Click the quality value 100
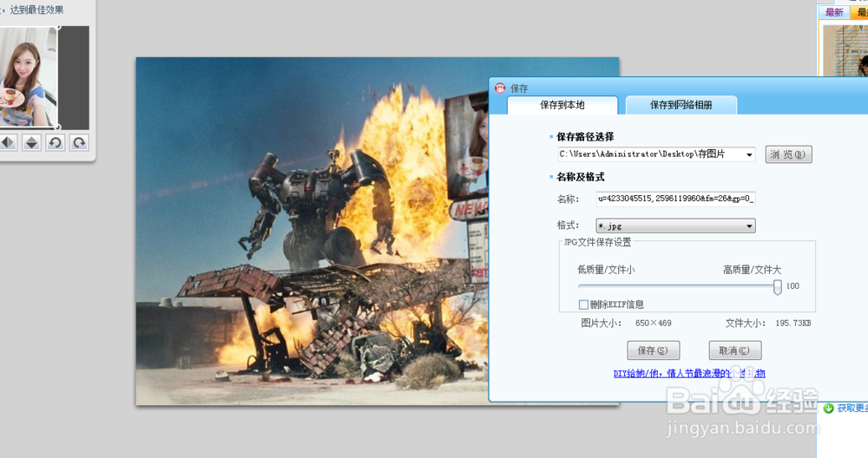 pyautogui.click(x=792, y=286)
